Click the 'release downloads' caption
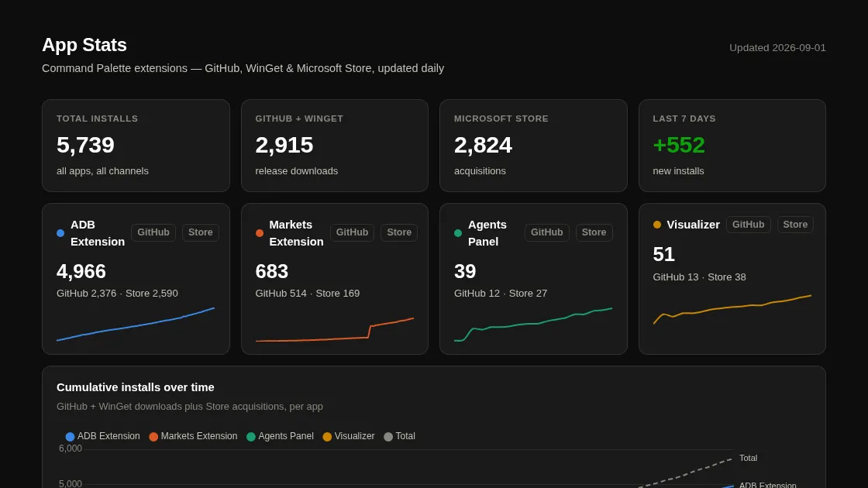This screenshot has height=488, width=868. point(296,171)
